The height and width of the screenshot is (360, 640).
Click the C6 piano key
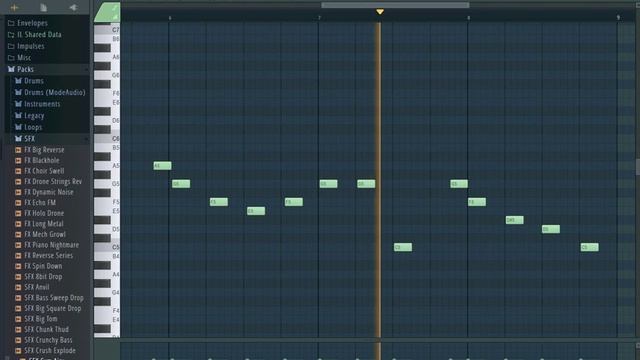pos(107,139)
